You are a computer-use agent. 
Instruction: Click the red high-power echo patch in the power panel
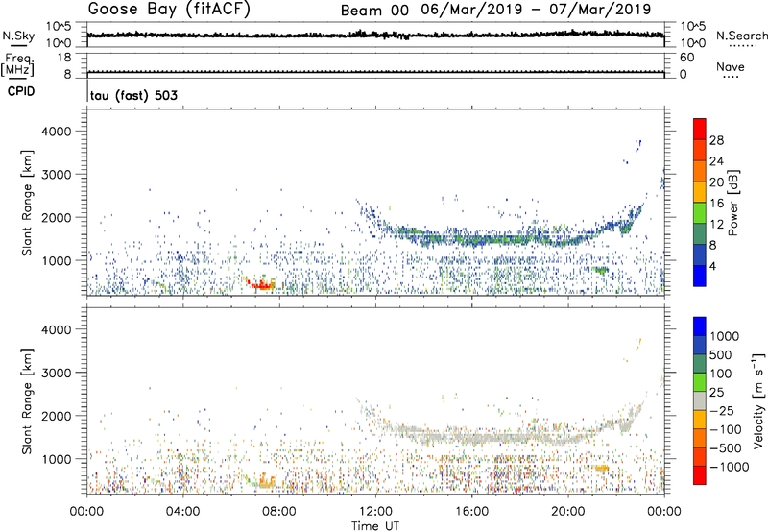tap(260, 284)
